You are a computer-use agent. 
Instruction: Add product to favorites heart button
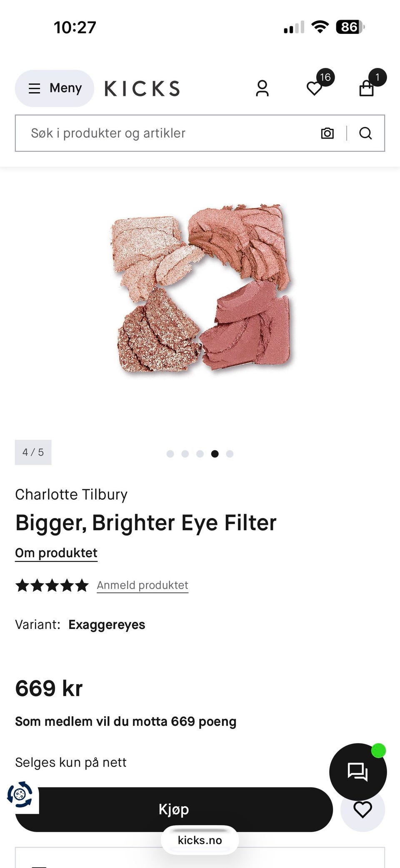point(362,810)
